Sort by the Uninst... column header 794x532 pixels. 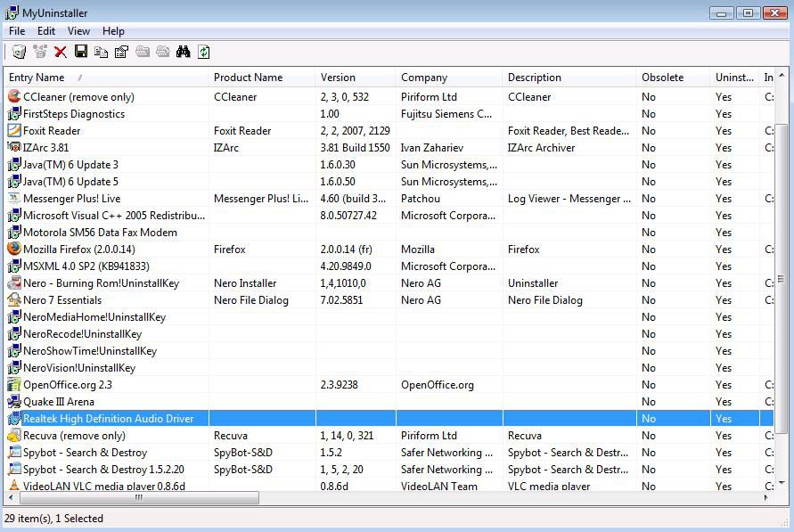click(x=734, y=78)
